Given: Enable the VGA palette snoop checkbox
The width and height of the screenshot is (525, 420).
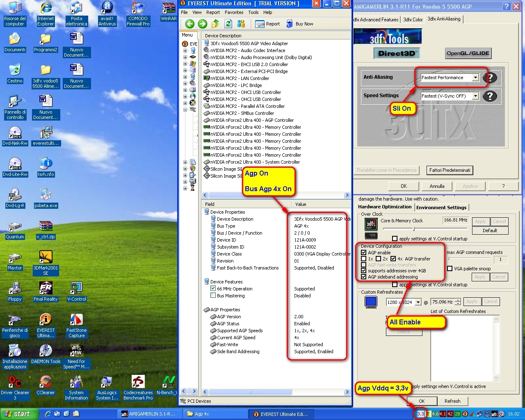Looking at the screenshot, I should point(450,269).
